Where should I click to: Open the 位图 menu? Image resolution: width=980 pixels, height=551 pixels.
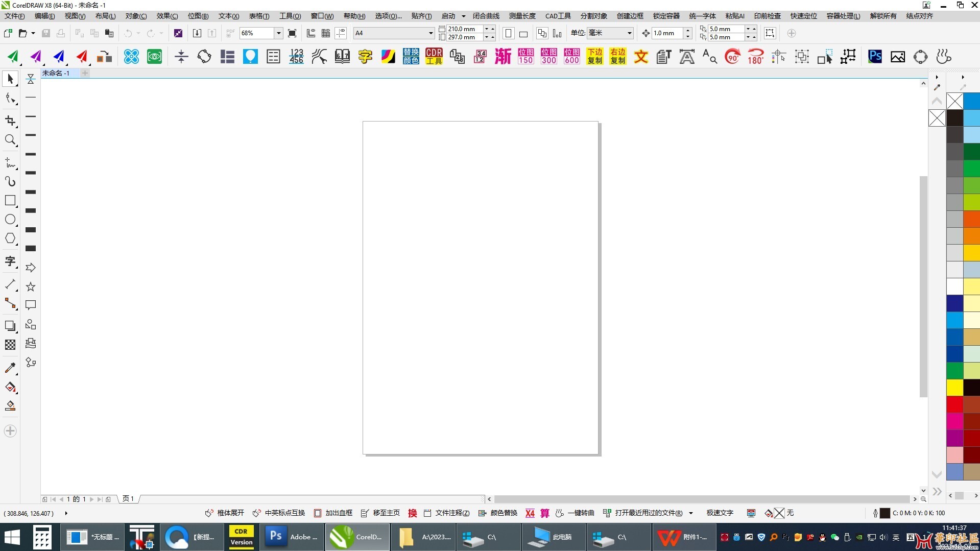coord(198,16)
